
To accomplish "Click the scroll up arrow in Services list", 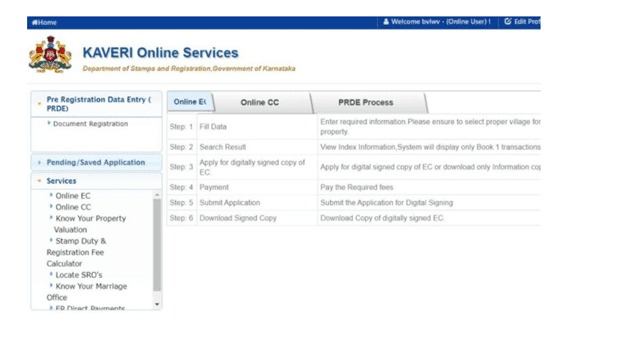I will point(157,195).
